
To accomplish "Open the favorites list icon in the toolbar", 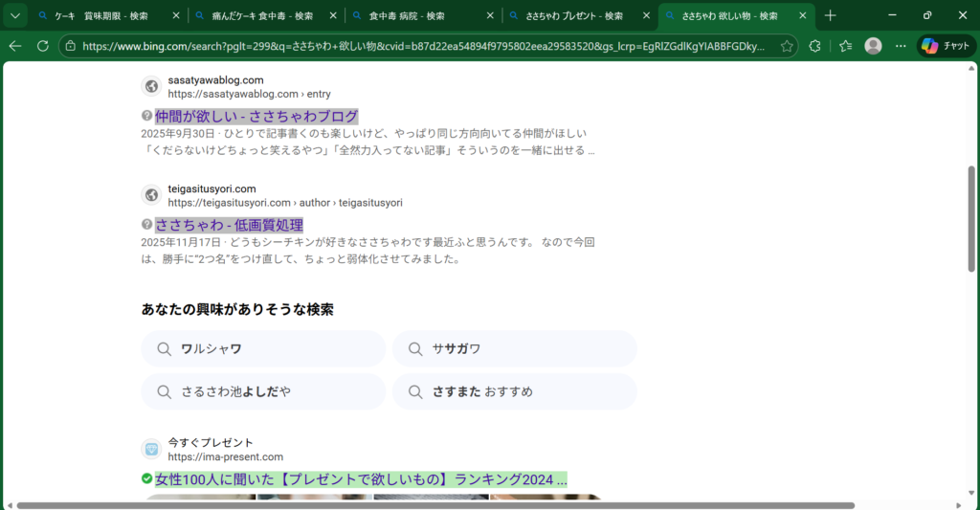I will tap(845, 46).
